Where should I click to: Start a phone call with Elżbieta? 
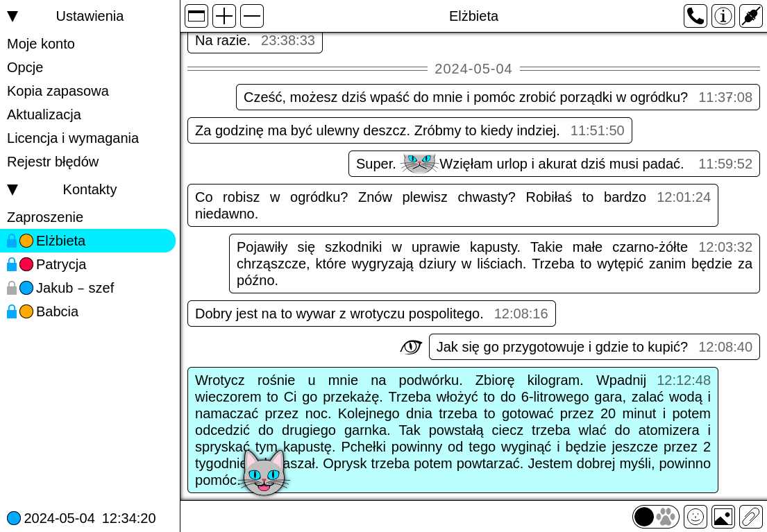pyautogui.click(x=695, y=16)
